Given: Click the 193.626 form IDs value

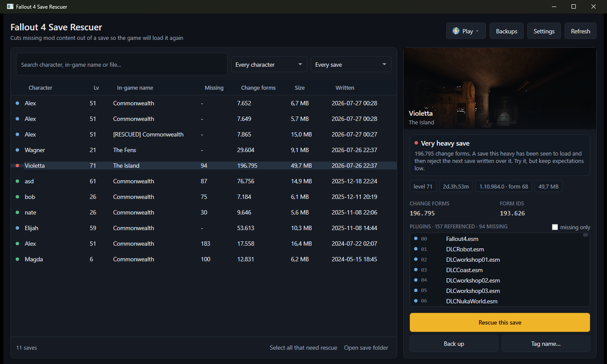Looking at the screenshot, I should coord(513,213).
